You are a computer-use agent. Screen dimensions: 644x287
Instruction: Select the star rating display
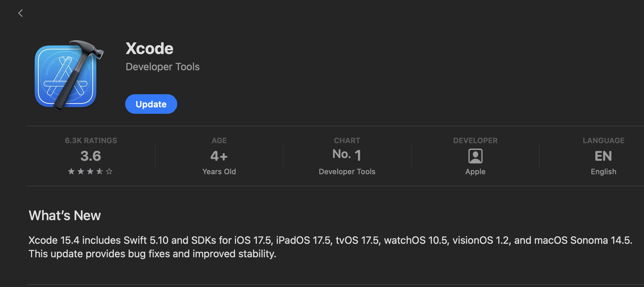click(x=90, y=172)
